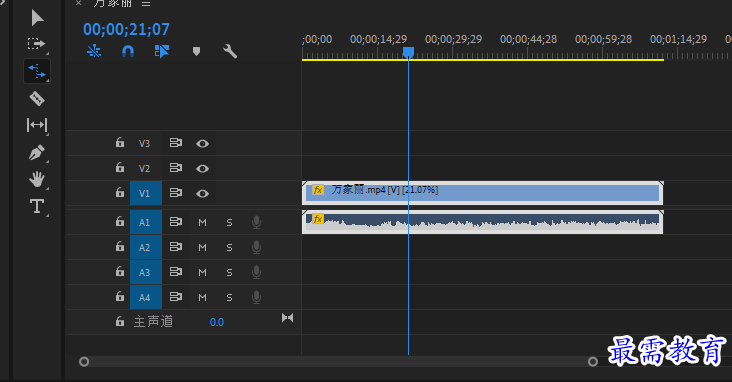Viewport: 732px width, 382px height.
Task: Select the Track Select Forward tool
Action: click(36, 44)
